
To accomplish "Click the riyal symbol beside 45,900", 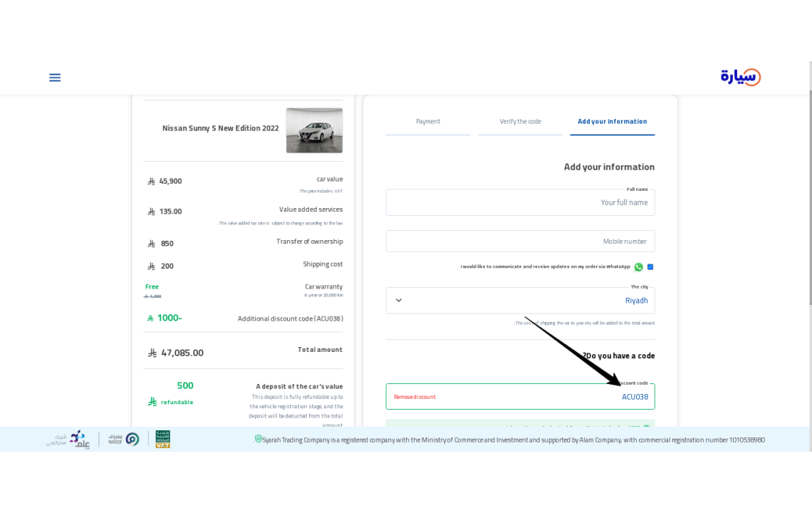I will 151,182.
